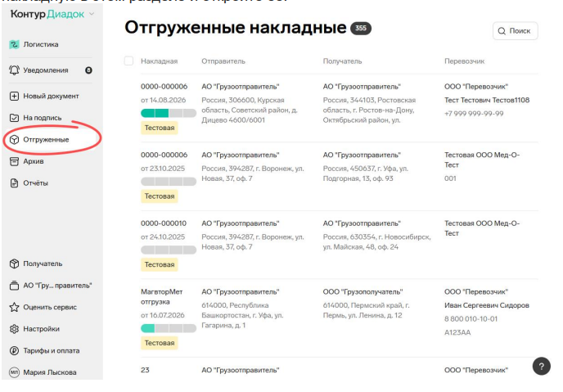Screen dimensions: 563x392
Task: Tick the select-all checkbox near Накладная header
Action: 128,61
